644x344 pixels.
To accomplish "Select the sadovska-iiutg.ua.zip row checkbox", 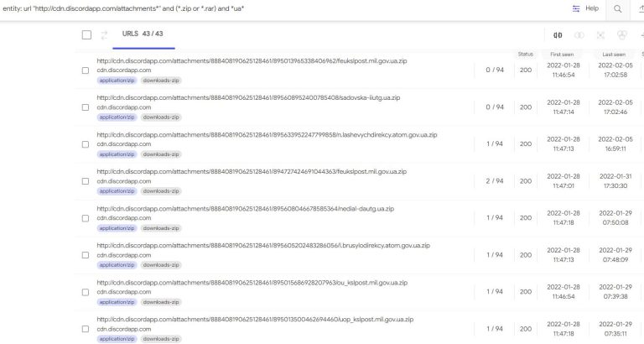I will tap(86, 107).
